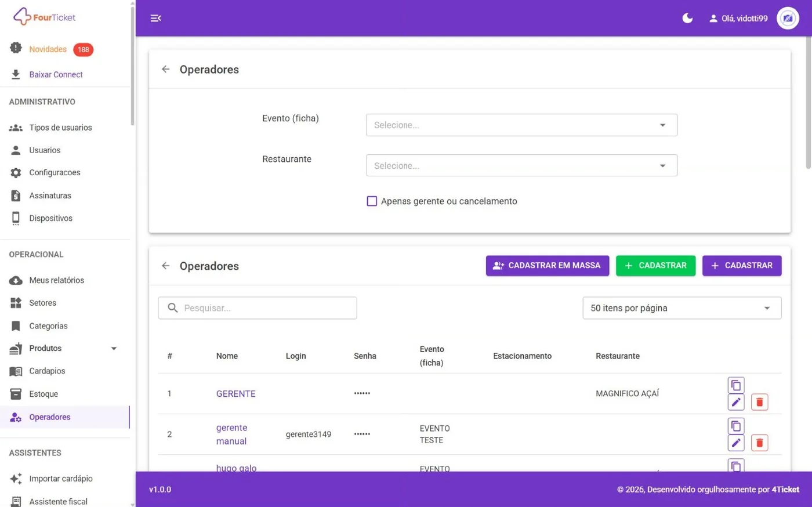812x507 pixels.
Task: Enable Apenas gerente ou cancelamento checkbox
Action: coord(372,201)
